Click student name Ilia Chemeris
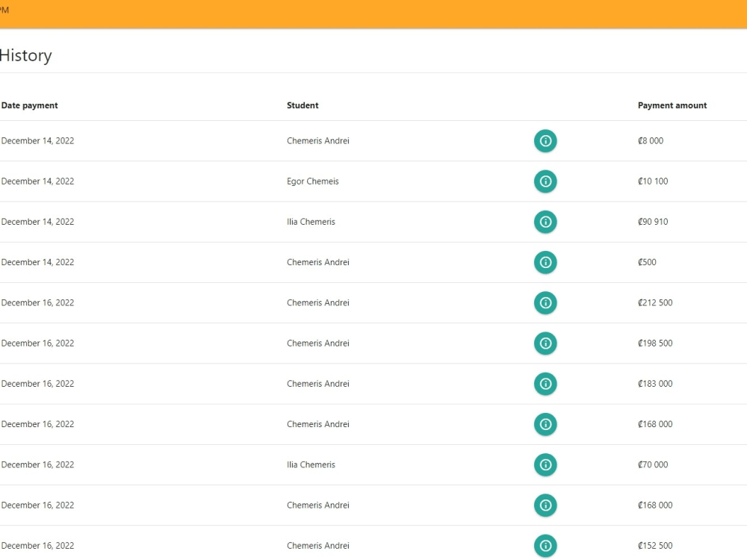The image size is (747, 560). click(311, 222)
